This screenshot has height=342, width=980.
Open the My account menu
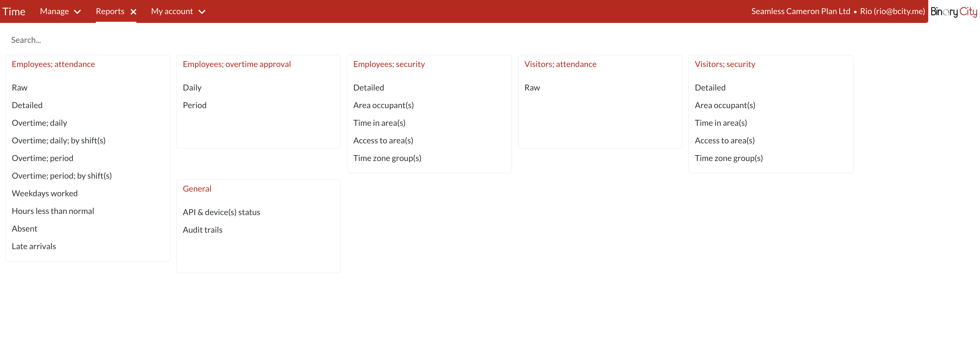[172, 11]
